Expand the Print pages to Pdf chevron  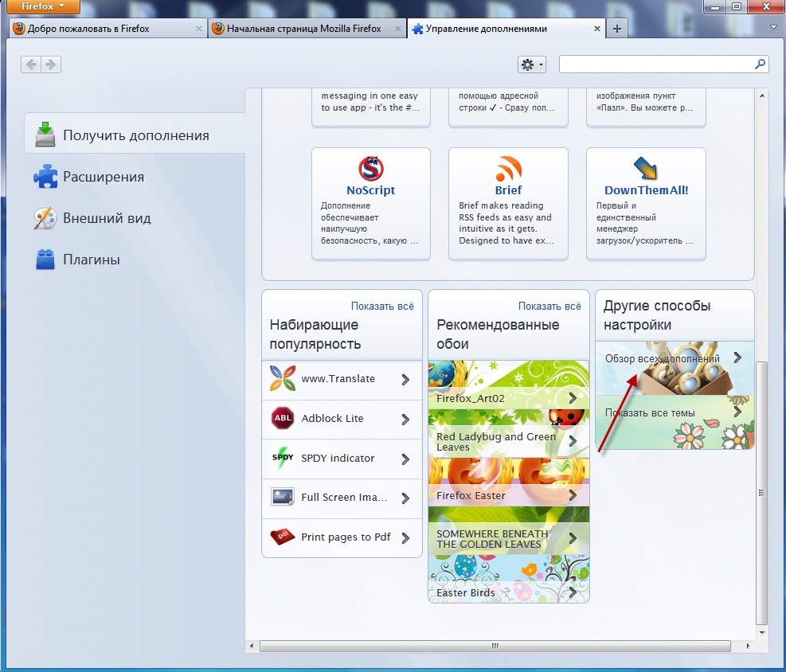(x=405, y=537)
